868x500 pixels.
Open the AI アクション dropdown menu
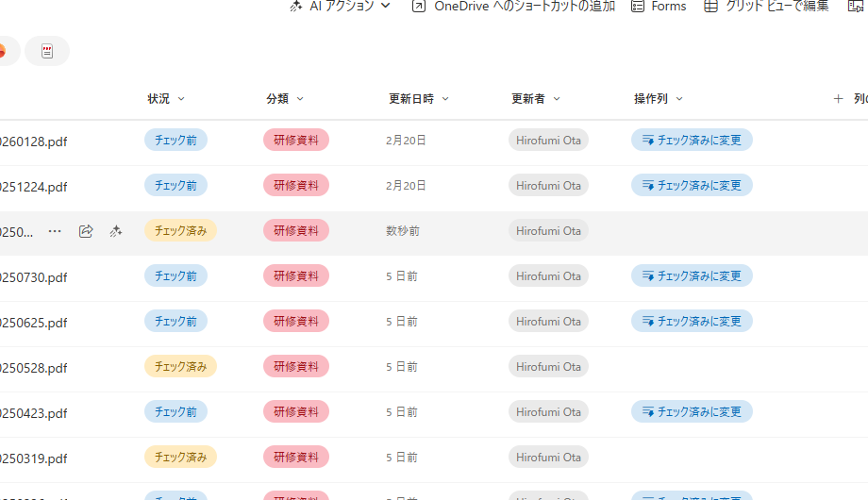pyautogui.click(x=341, y=6)
